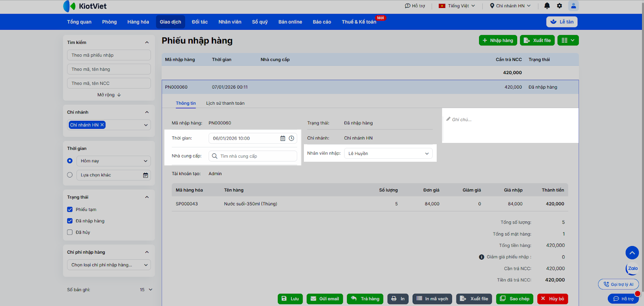Uncheck the Đã nhập hàng checkbox
The width and height of the screenshot is (644, 306).
(x=70, y=221)
